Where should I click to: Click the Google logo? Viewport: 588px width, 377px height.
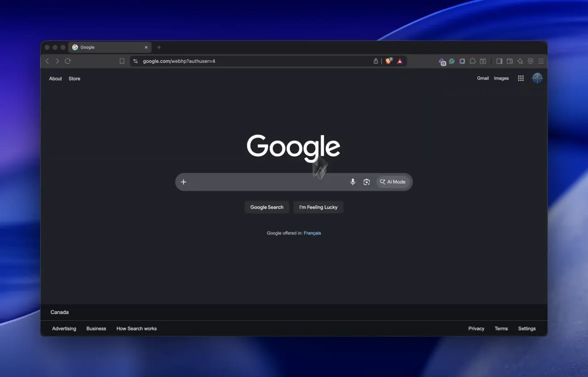(294, 148)
